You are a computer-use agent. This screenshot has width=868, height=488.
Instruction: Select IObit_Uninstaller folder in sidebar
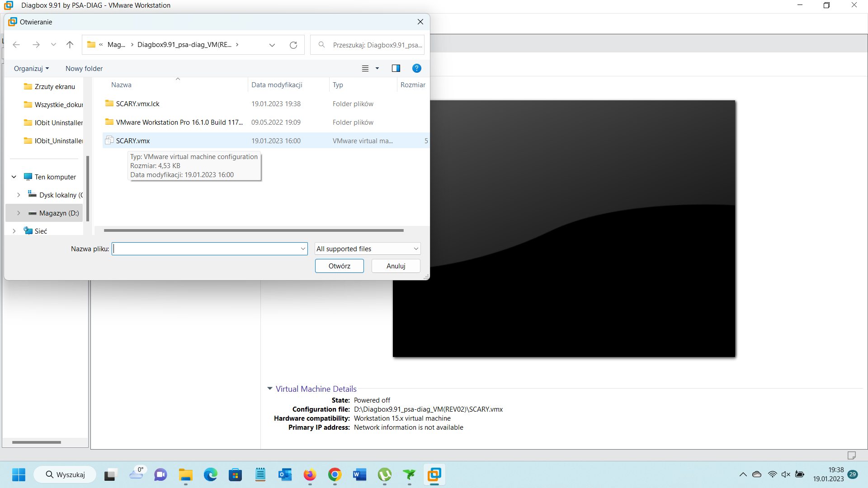pyautogui.click(x=53, y=141)
